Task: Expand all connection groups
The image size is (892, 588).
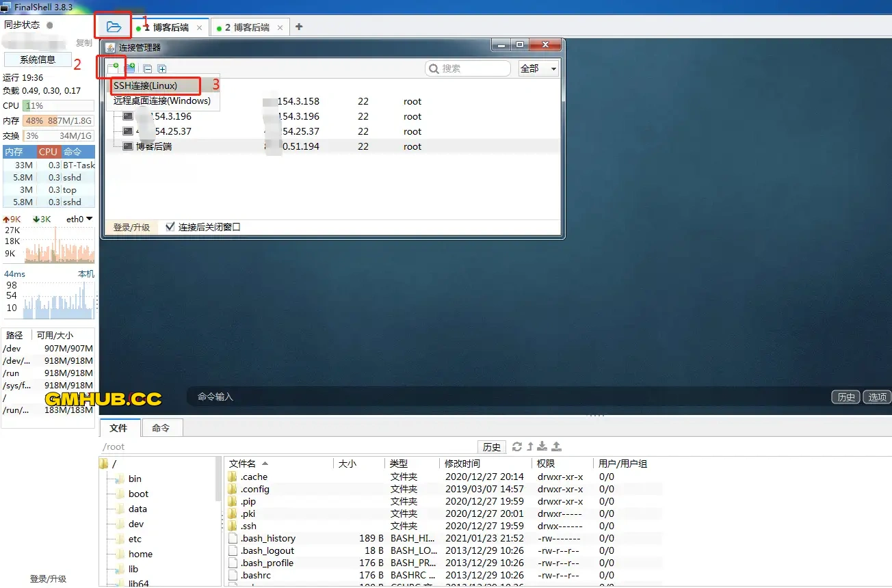Action: [162, 68]
